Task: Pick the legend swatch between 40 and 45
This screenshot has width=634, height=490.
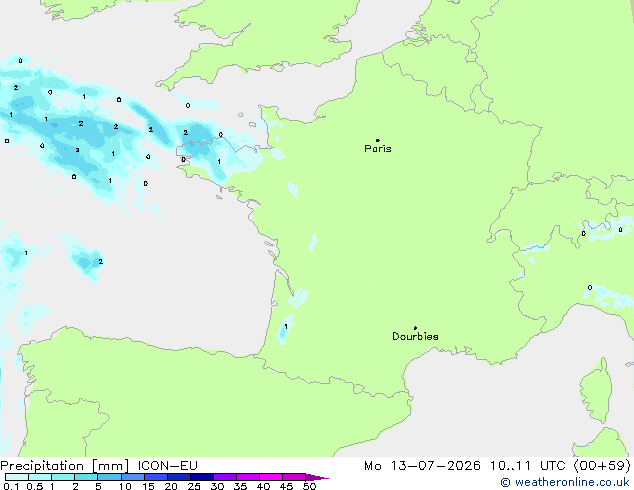Action: 271,477
